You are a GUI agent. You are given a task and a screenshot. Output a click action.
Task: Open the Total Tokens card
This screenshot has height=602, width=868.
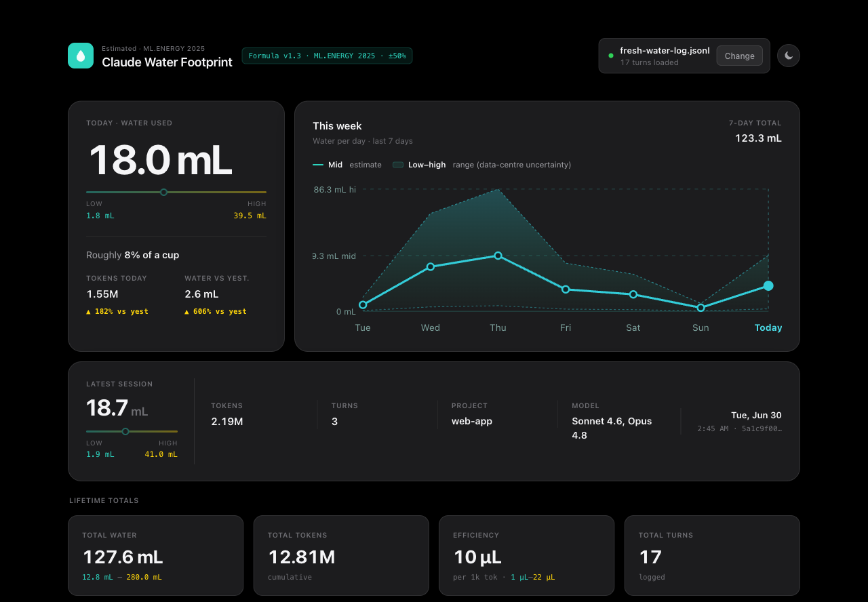click(x=341, y=555)
